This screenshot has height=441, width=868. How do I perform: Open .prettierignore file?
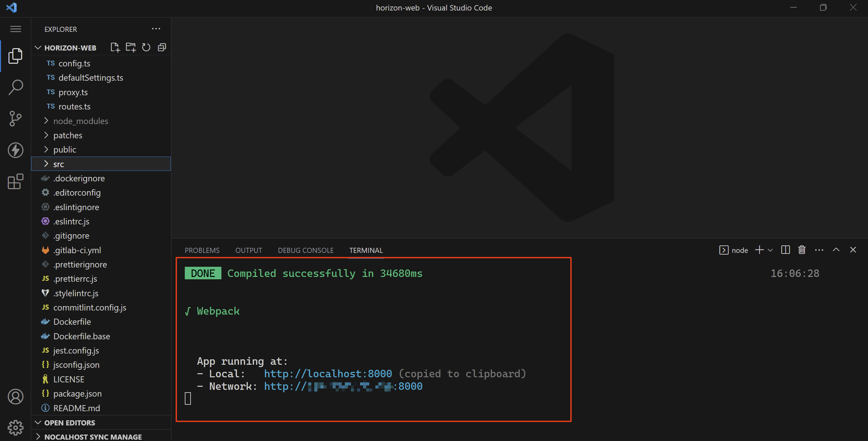(x=101, y=264)
